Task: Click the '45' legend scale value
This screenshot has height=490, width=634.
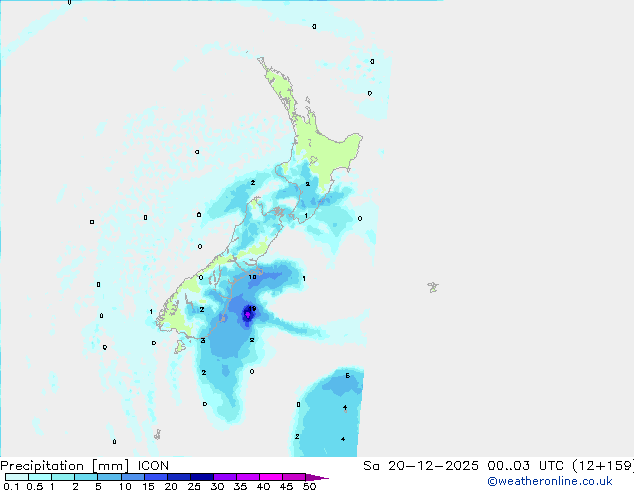Action: (x=286, y=486)
